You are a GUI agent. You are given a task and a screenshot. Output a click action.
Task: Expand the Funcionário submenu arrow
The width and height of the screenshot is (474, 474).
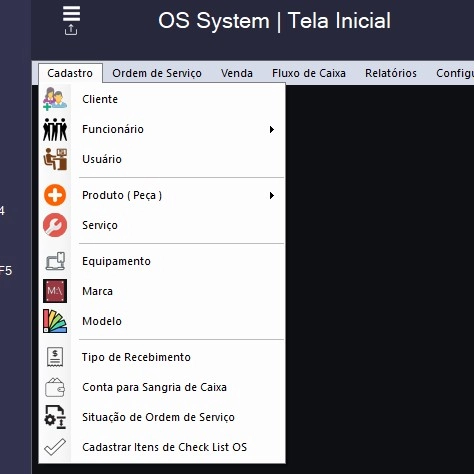pyautogui.click(x=272, y=129)
